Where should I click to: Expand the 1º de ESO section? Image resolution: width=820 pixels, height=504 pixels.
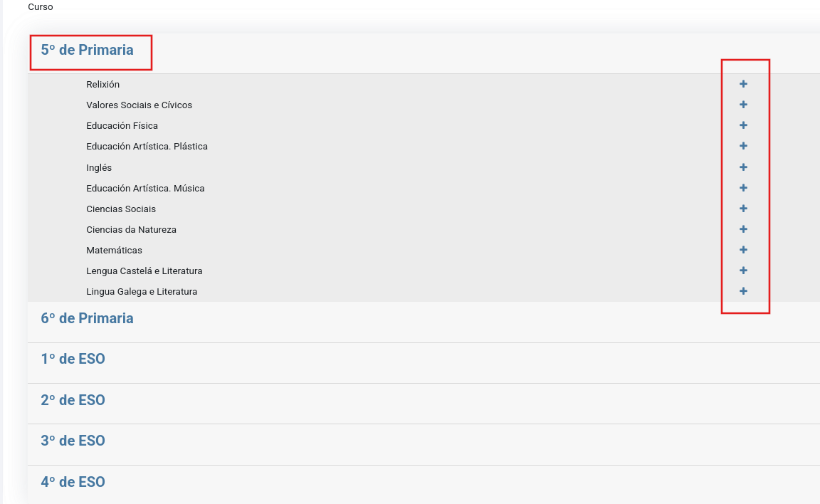pos(73,359)
